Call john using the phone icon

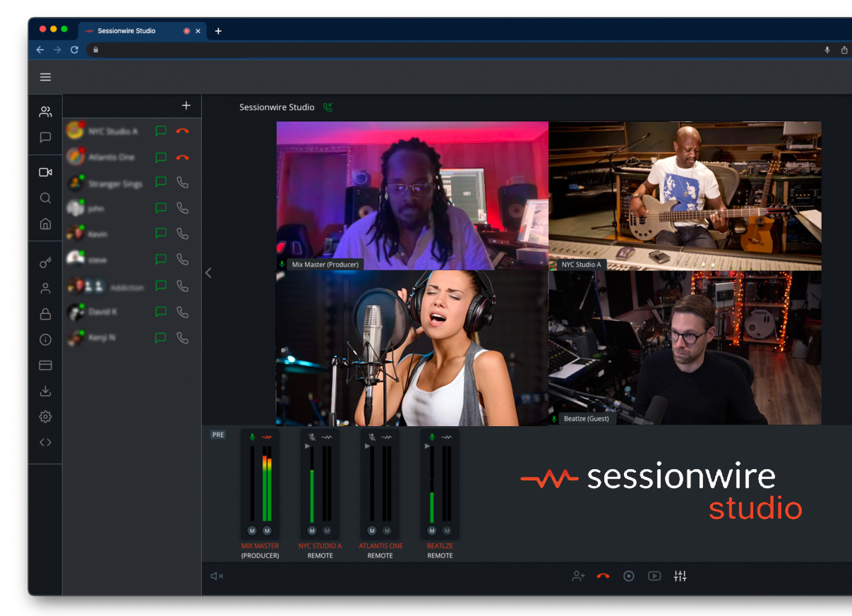pos(182,208)
